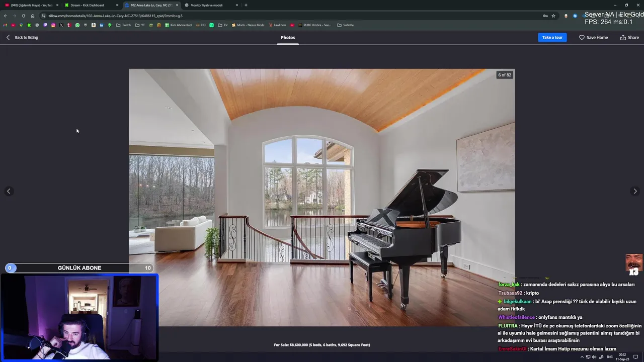Click the GÜNLÜK ABONE progress bar
This screenshot has width=644, height=362.
tap(79, 268)
